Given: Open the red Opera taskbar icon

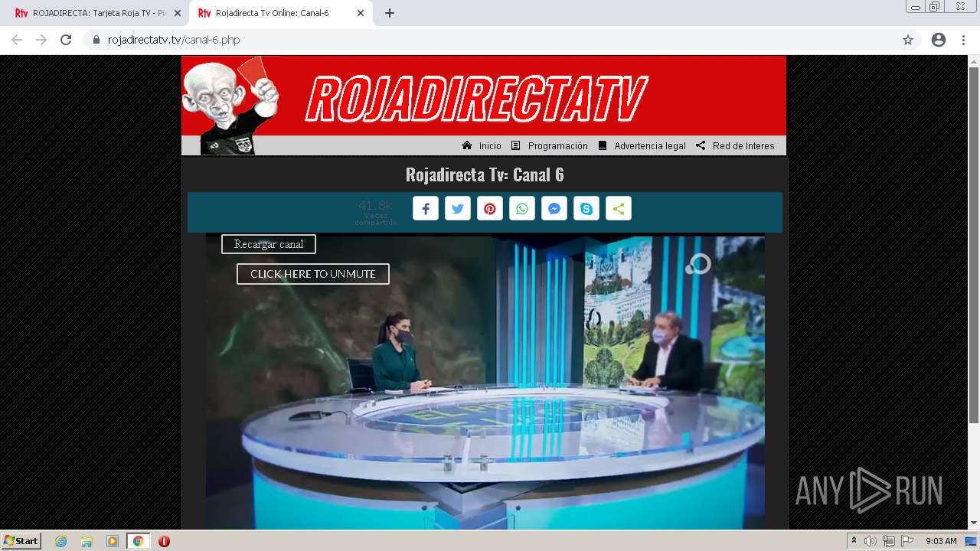Looking at the screenshot, I should (x=164, y=541).
